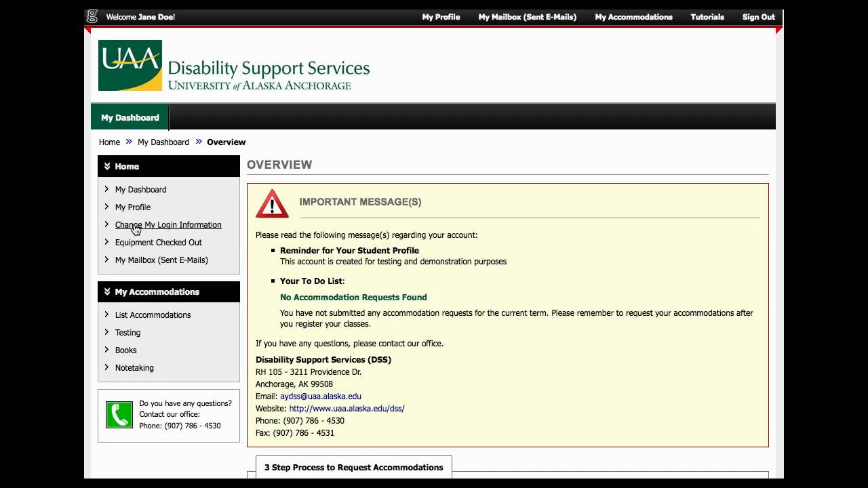Viewport: 868px width, 488px height.
Task: Click the aydss@uaa.alaska.edu email link
Action: click(x=321, y=396)
